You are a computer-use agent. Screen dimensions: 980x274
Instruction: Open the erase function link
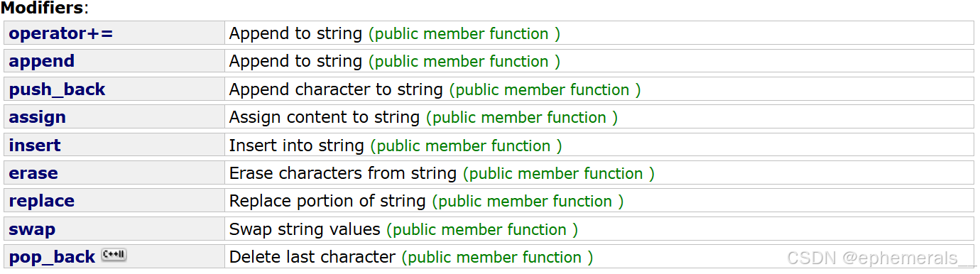(33, 173)
